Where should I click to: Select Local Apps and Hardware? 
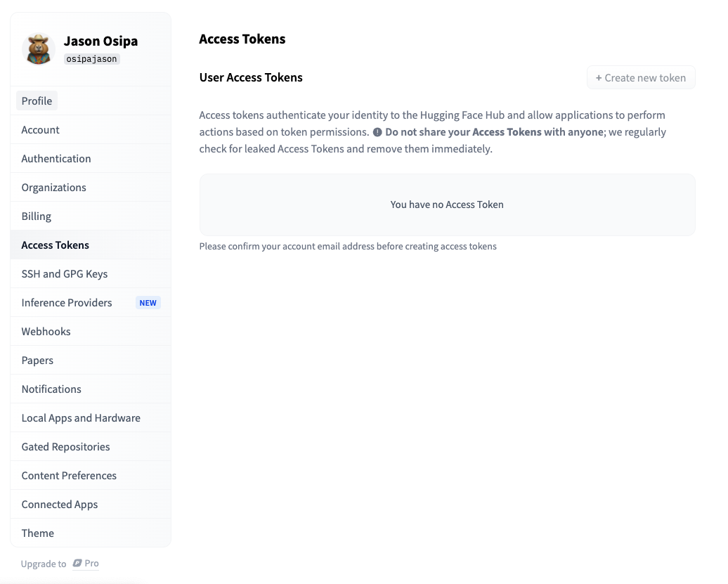tap(91, 417)
